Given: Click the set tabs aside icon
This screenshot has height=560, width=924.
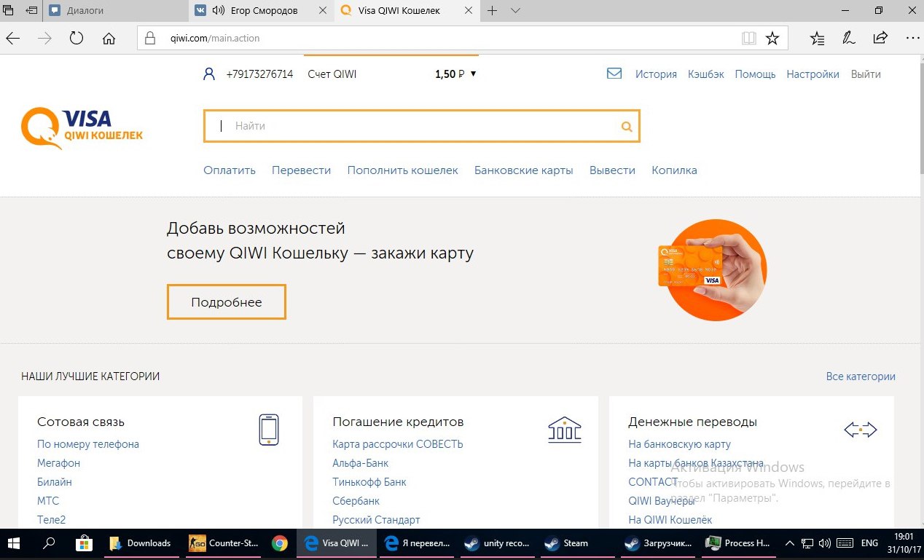Looking at the screenshot, I should tap(32, 11).
